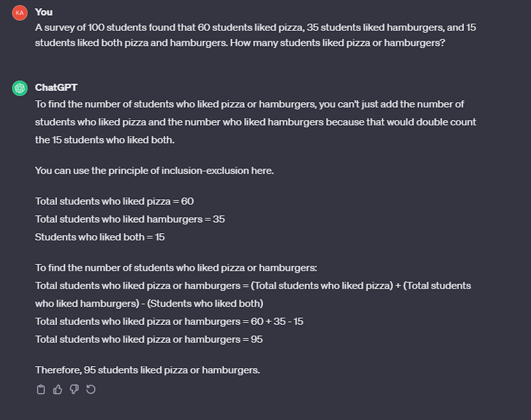Click the "ChatGPT" sender name
This screenshot has height=420, width=531.
point(56,87)
